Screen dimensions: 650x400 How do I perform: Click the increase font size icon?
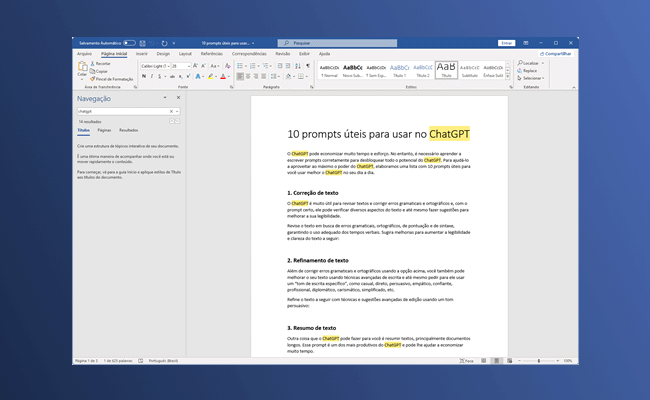[x=195, y=66]
